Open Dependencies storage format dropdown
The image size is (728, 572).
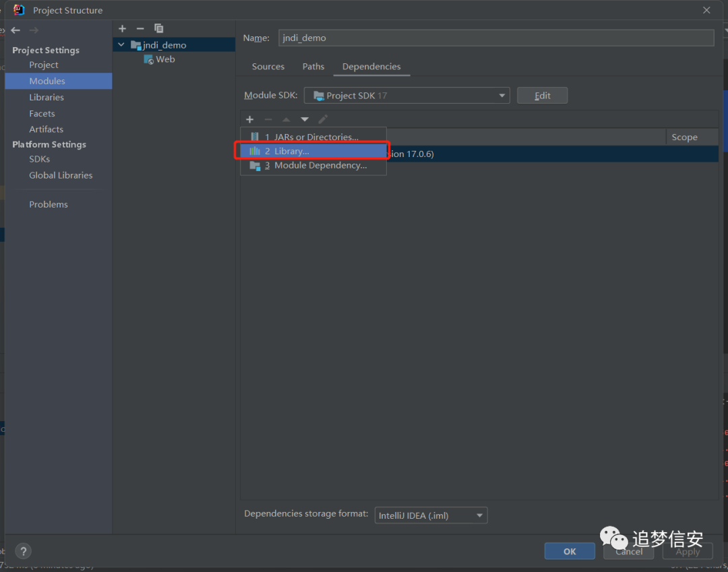tap(431, 515)
